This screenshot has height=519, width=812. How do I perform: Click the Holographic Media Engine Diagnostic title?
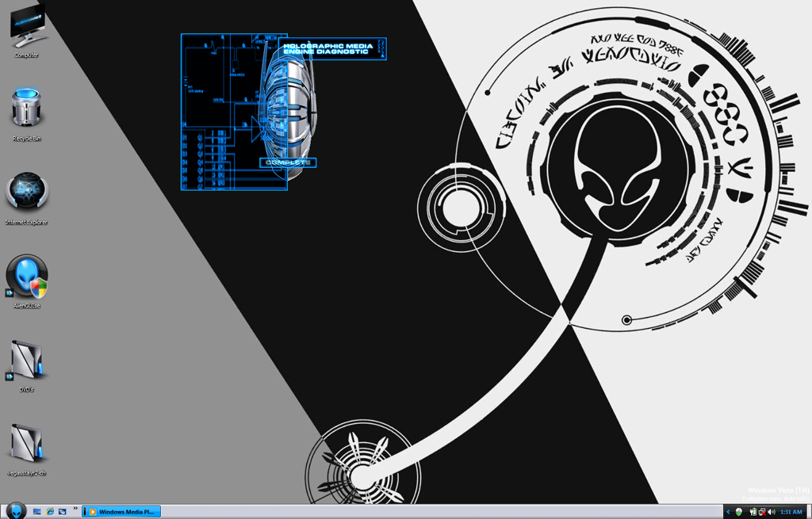327,48
